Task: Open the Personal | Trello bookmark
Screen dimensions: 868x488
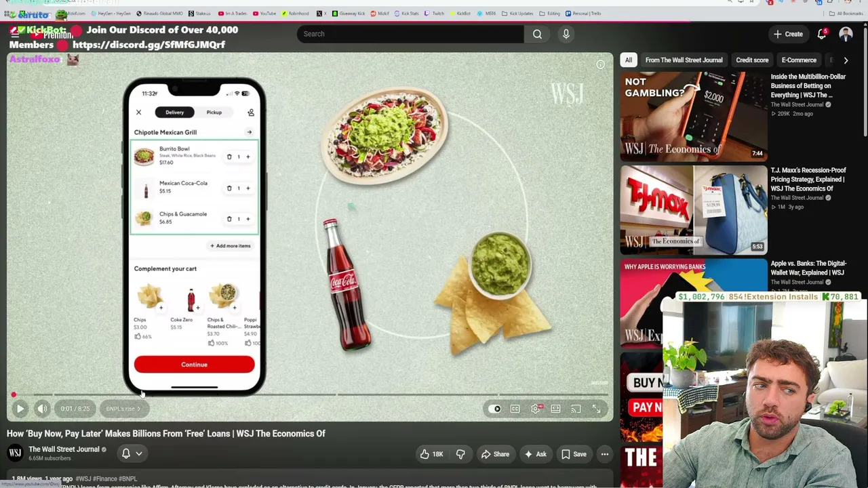Action: (x=583, y=14)
